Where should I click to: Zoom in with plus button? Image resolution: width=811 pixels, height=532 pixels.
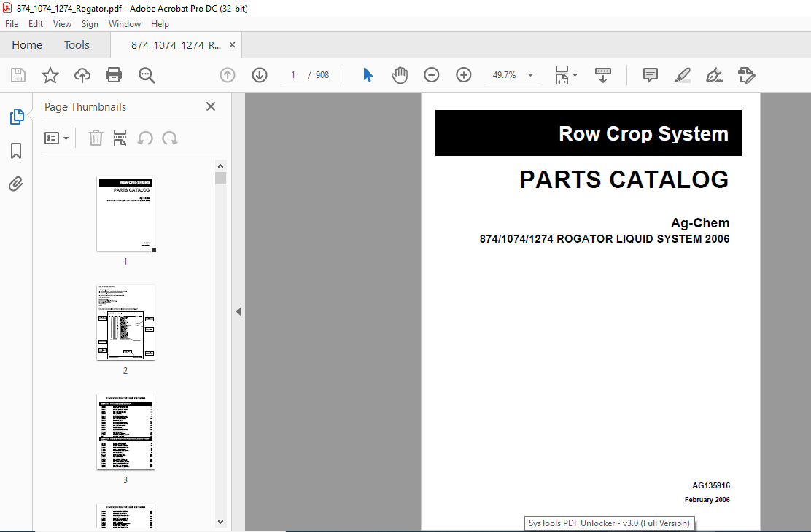coord(463,75)
